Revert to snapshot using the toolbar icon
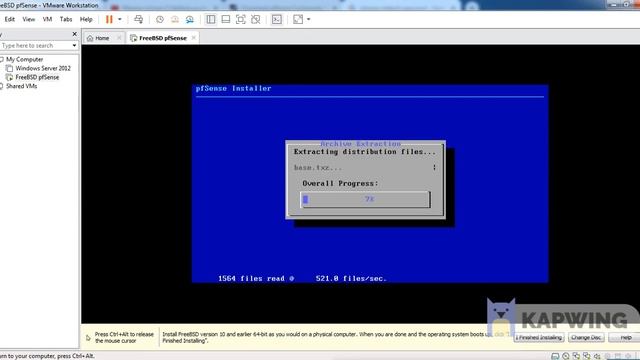This screenshot has height=360, width=640. [x=175, y=19]
